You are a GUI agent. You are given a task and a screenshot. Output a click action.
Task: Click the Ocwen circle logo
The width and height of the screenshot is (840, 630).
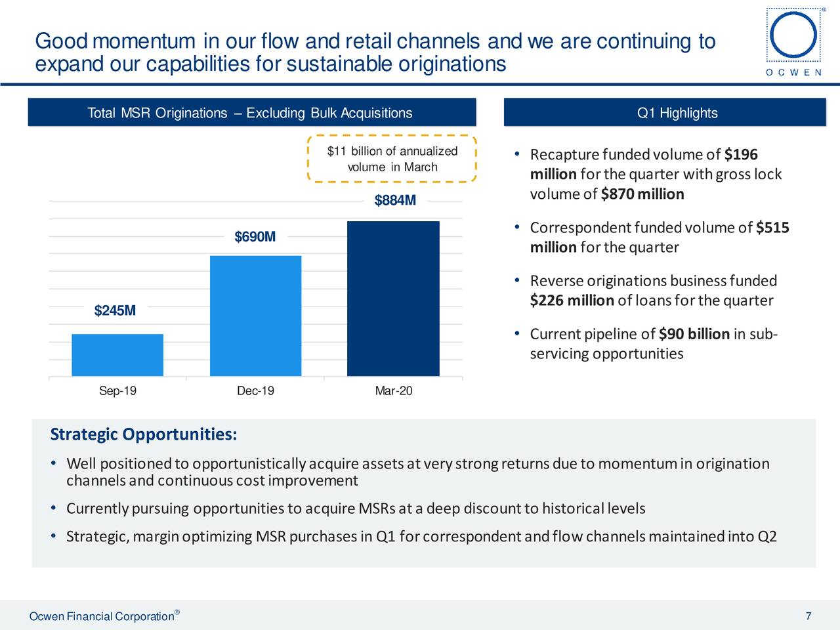coord(795,35)
